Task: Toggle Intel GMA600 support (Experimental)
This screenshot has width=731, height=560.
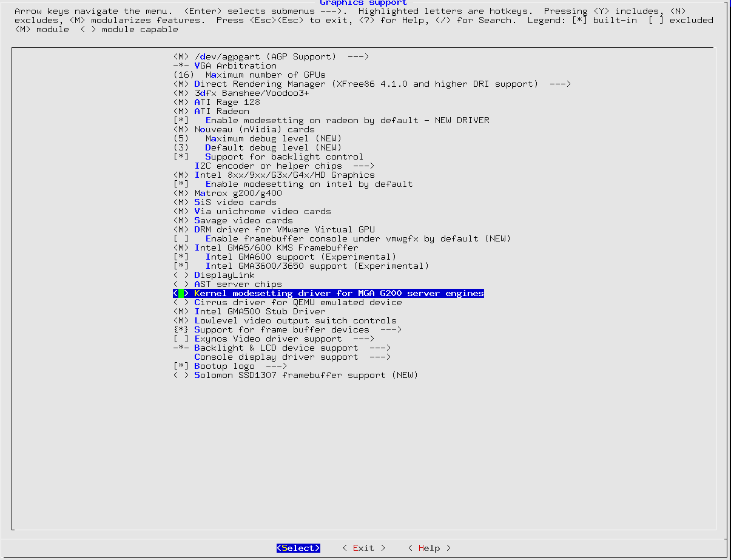Action: click(x=285, y=257)
